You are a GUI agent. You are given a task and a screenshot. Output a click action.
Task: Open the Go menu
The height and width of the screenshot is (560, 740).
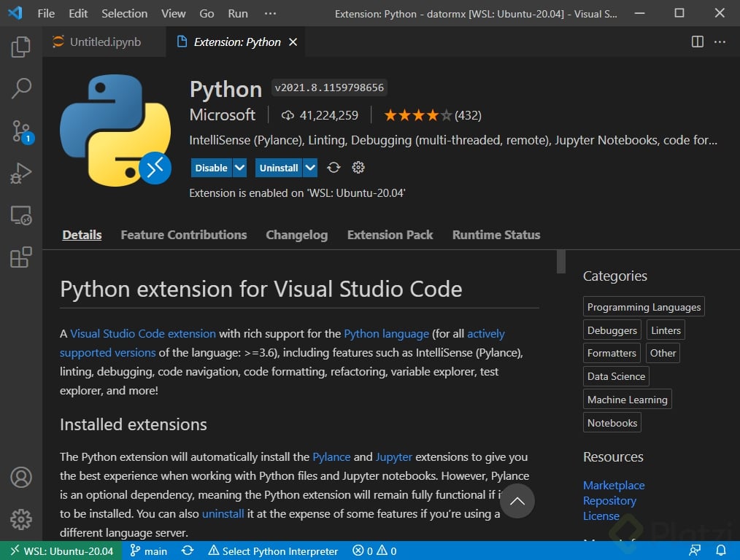point(207,13)
